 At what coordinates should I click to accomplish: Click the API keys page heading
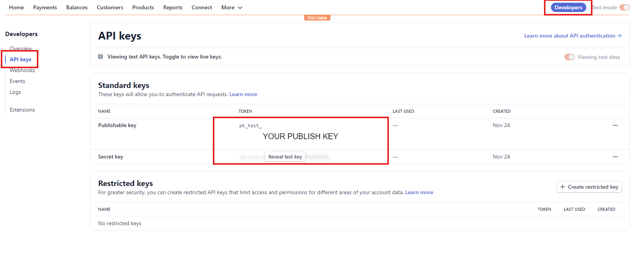[120, 36]
